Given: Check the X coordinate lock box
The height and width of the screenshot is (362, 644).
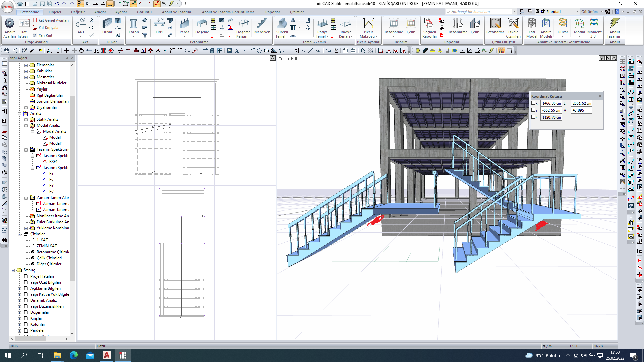Looking at the screenshot, I should point(533,103).
